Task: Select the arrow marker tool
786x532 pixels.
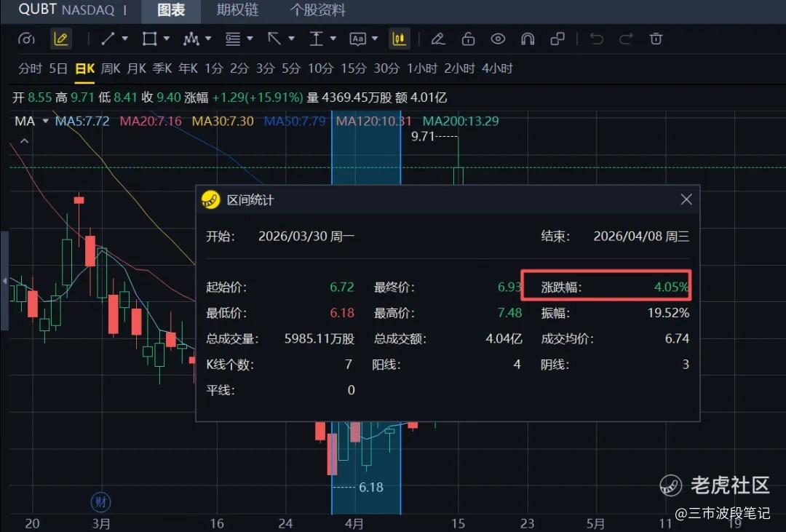Action: (x=274, y=39)
